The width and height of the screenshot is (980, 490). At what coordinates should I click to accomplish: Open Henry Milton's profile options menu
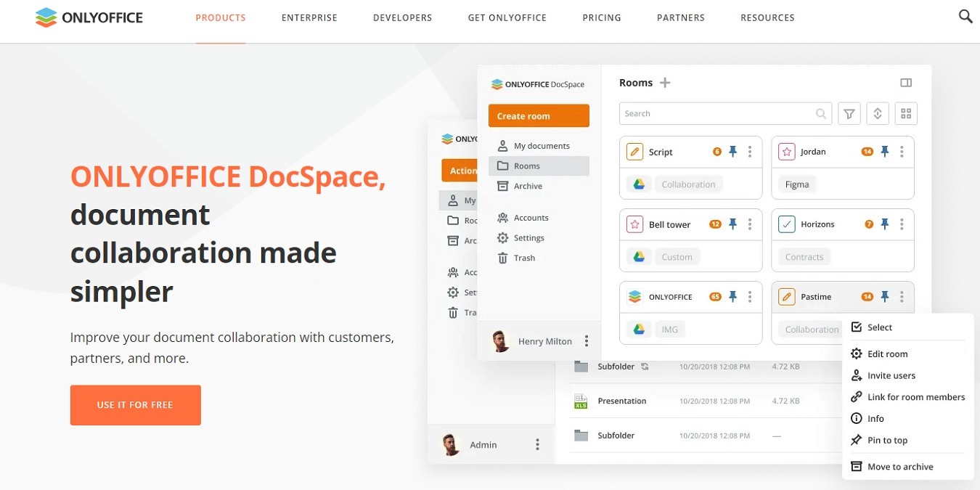pyautogui.click(x=585, y=341)
